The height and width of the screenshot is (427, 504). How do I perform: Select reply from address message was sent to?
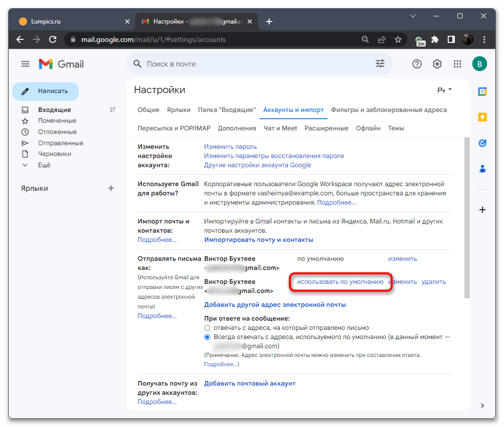coord(207,328)
